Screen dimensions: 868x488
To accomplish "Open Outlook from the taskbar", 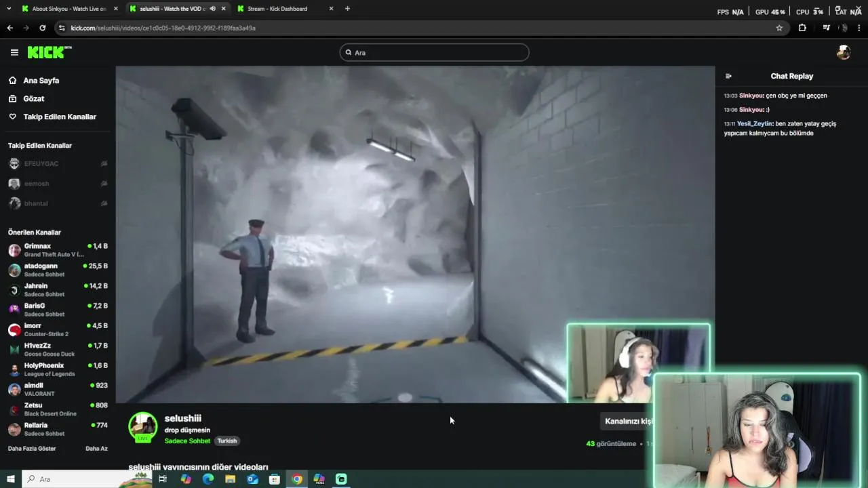I will pyautogui.click(x=252, y=479).
